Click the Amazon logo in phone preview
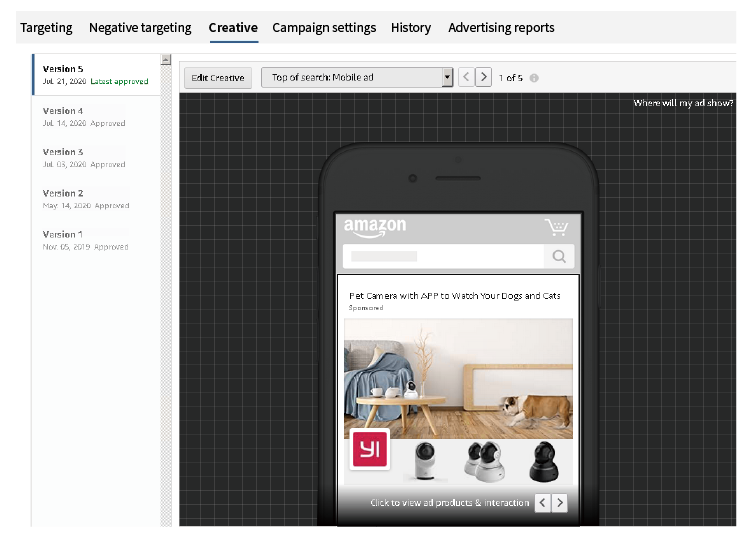Screen dimensions: 751x540 [375, 227]
